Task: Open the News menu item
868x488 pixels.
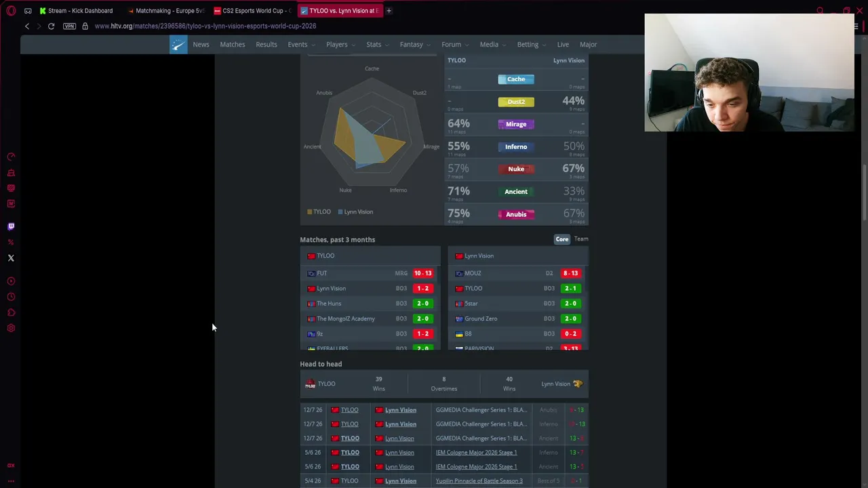Action: 201,45
